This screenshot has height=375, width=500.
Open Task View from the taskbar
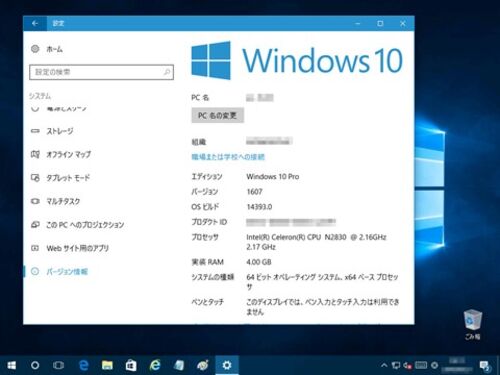pyautogui.click(x=59, y=365)
